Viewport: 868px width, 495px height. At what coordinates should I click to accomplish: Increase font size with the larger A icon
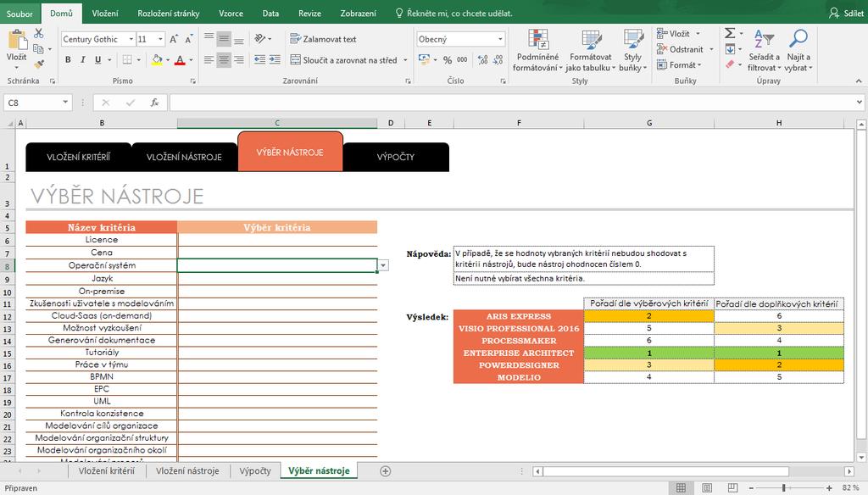(x=174, y=39)
